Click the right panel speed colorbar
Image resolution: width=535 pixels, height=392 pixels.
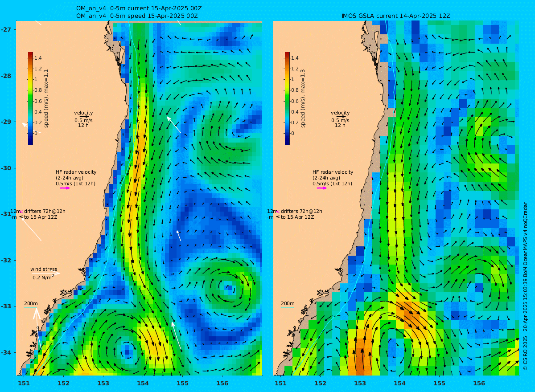point(287,98)
